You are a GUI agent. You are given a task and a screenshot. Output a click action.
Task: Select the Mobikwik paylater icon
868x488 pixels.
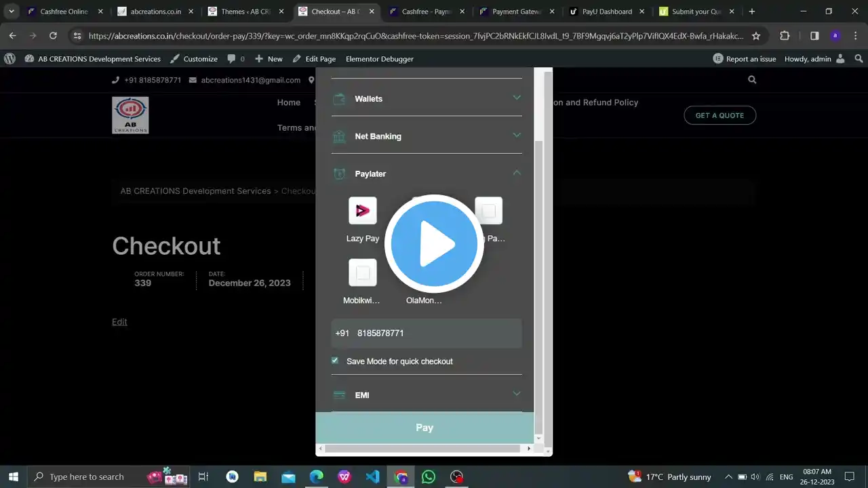363,272
